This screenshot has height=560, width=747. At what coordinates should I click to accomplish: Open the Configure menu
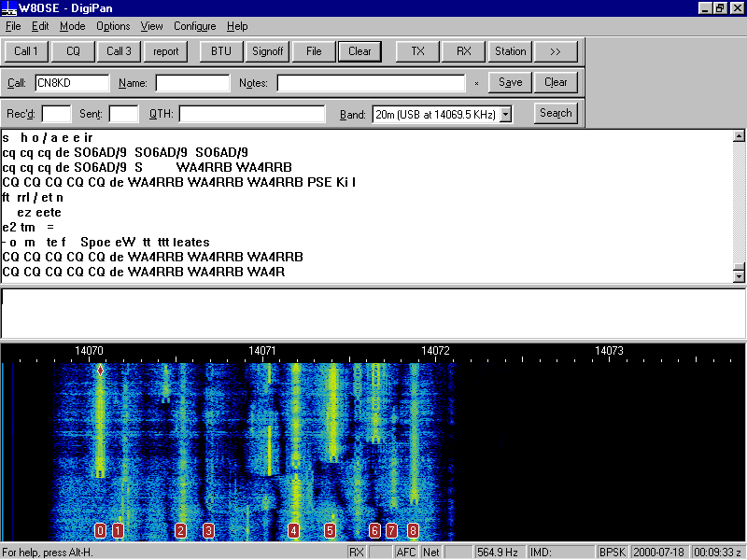click(x=194, y=26)
